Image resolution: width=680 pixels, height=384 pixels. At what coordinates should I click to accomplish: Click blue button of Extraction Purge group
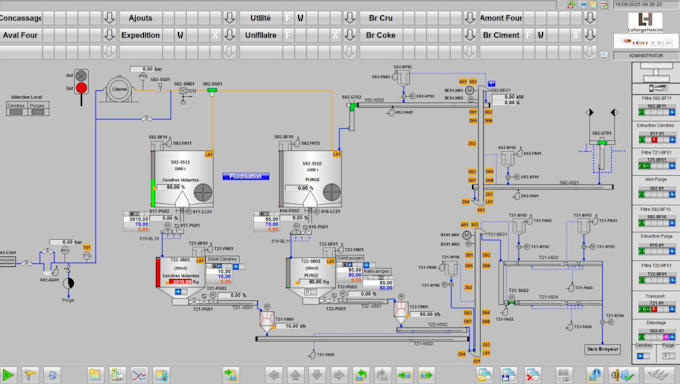pos(672,251)
